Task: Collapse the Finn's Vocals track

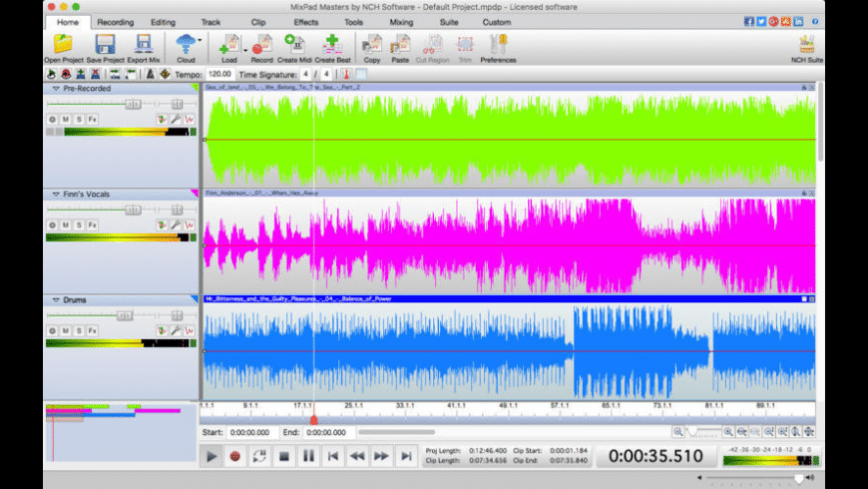Action: click(x=55, y=195)
